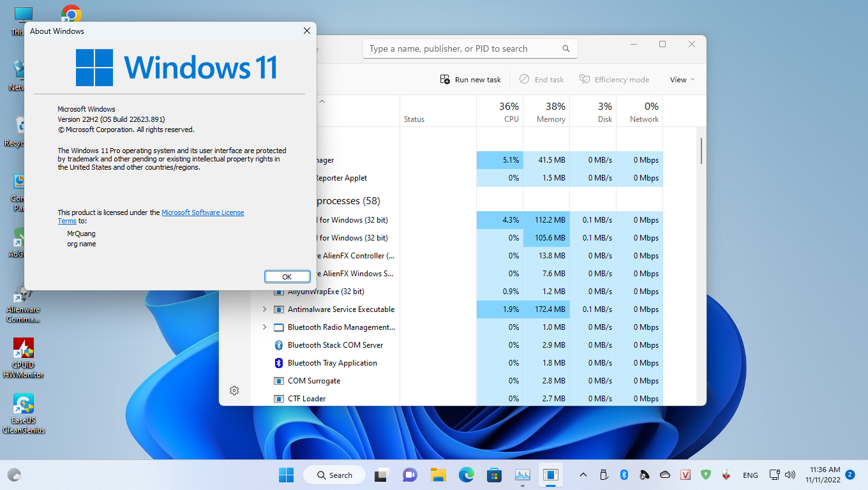Close the About Windows dialog

[x=307, y=31]
